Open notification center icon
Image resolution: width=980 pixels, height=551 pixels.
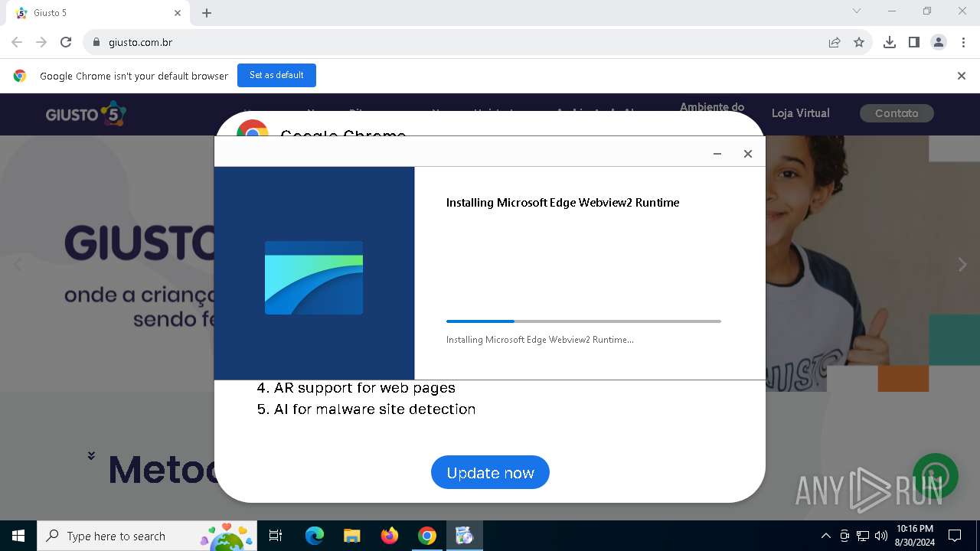[x=955, y=536]
